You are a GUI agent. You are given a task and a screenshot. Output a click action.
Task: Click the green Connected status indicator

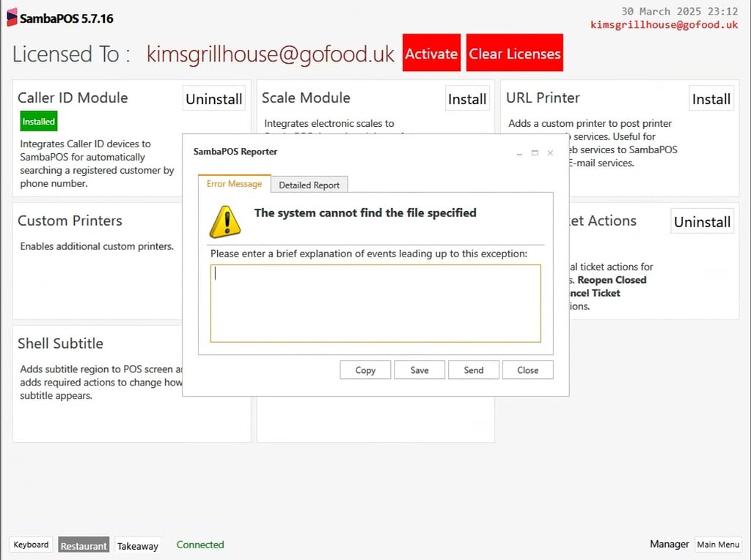(199, 545)
